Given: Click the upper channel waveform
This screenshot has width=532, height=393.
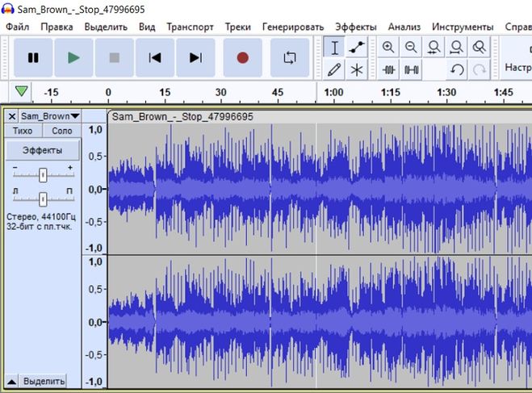Looking at the screenshot, I should [x=320, y=189].
